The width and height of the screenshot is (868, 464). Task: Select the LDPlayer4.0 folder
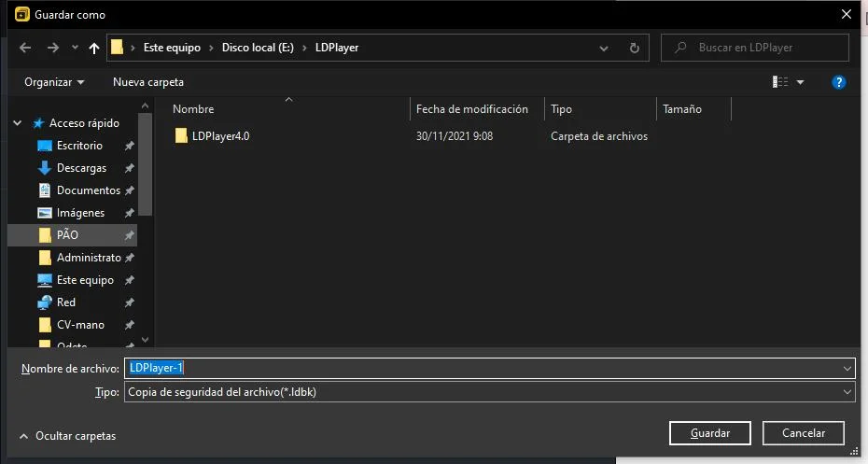(220, 136)
